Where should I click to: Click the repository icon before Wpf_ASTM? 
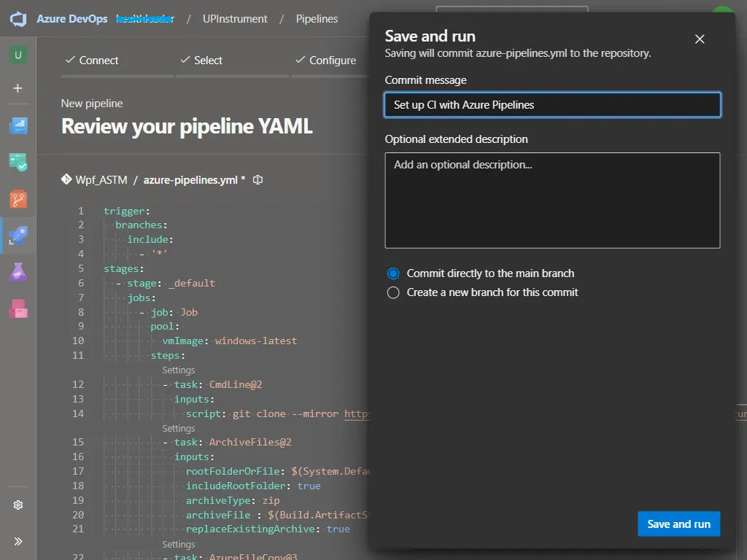(x=66, y=179)
